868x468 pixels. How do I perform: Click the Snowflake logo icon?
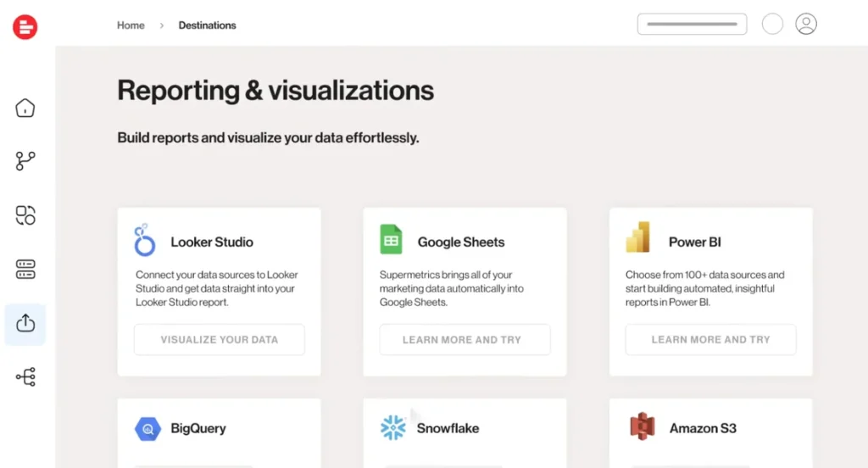pyautogui.click(x=393, y=427)
